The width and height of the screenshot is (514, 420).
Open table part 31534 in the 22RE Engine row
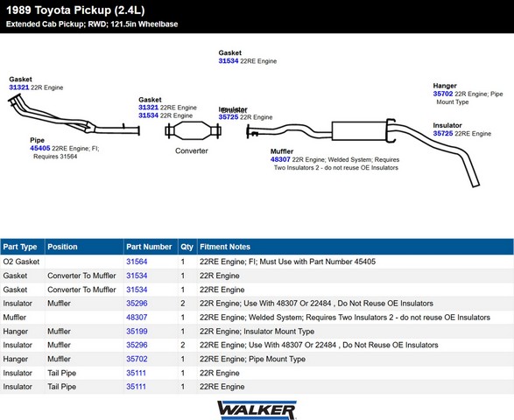(x=137, y=290)
